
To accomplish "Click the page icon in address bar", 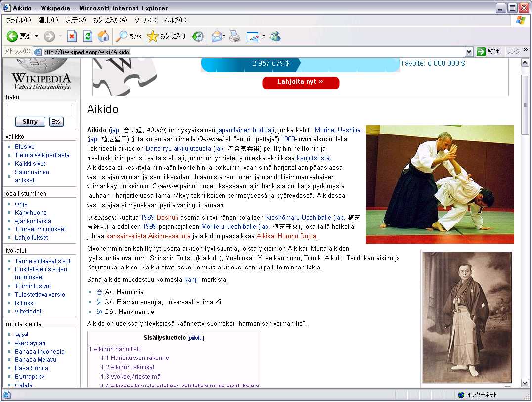I will click(x=38, y=52).
